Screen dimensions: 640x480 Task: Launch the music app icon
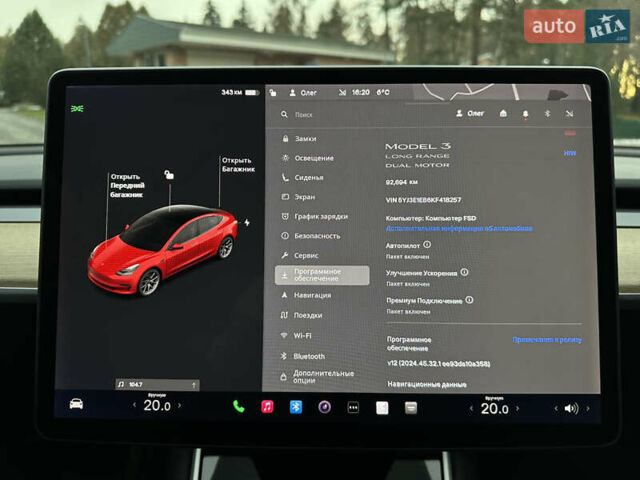point(267,407)
